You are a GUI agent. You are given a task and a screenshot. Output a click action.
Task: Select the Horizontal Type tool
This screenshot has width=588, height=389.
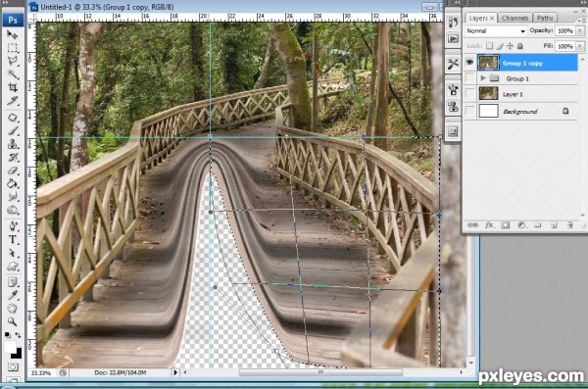click(13, 239)
